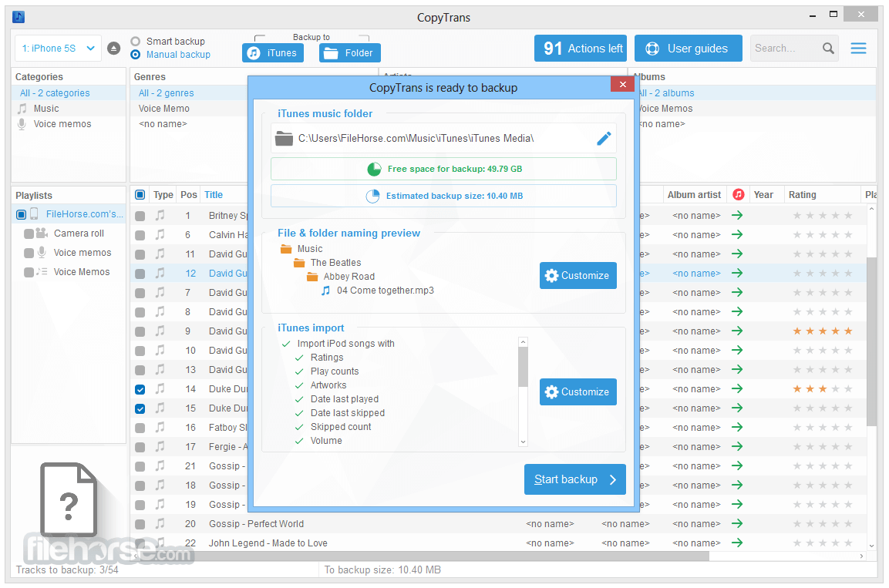
Task: Click green arrow in John Legend row
Action: 736,543
